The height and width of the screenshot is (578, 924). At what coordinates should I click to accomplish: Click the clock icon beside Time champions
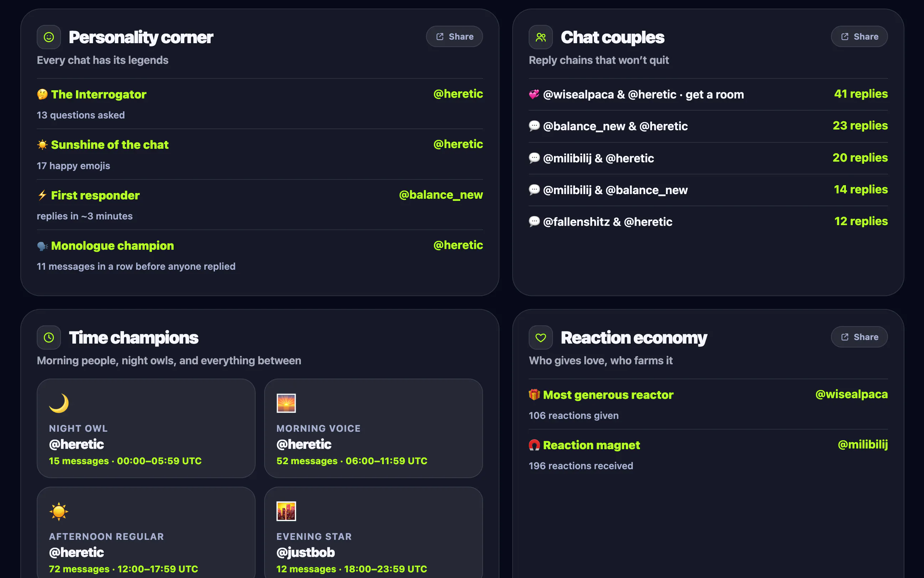pyautogui.click(x=48, y=338)
